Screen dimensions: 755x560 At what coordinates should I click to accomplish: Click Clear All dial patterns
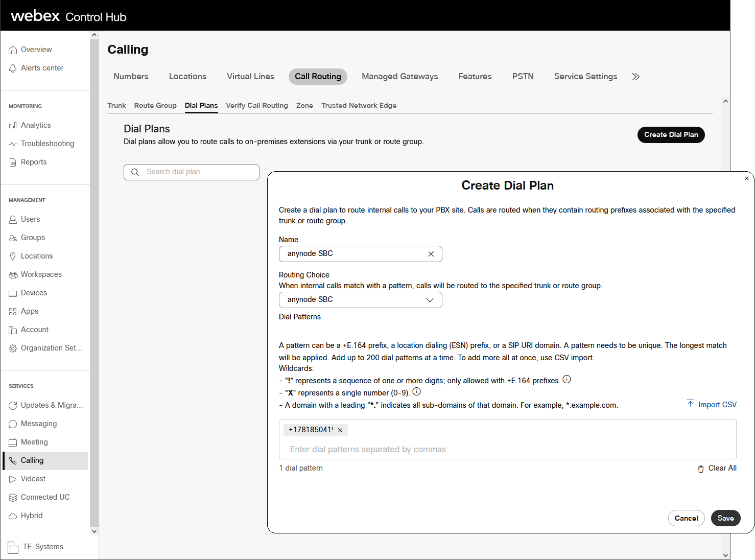(717, 469)
